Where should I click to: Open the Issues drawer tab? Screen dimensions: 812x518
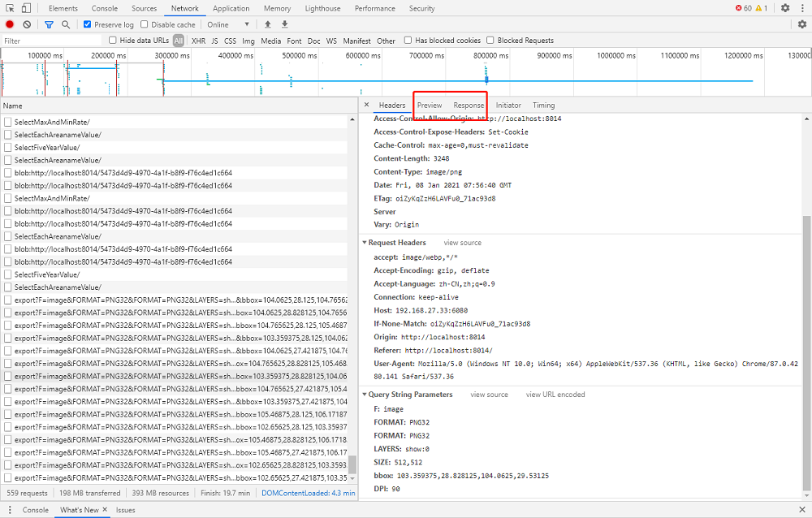[125, 510]
